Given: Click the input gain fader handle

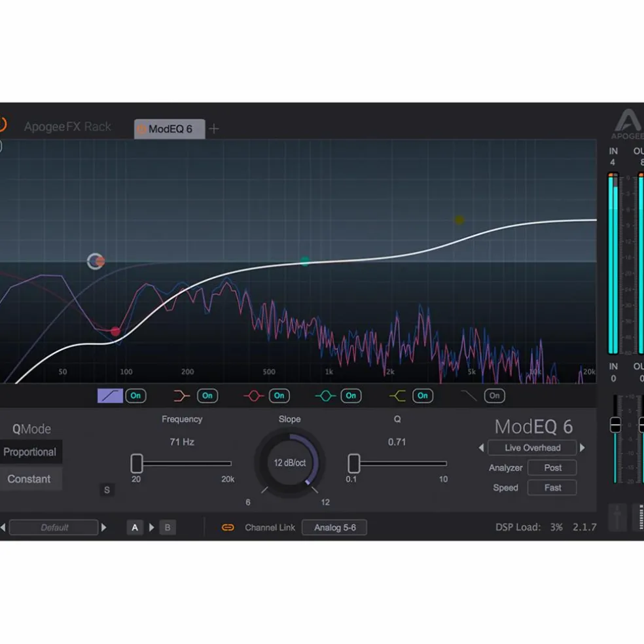Looking at the screenshot, I should click(615, 424).
